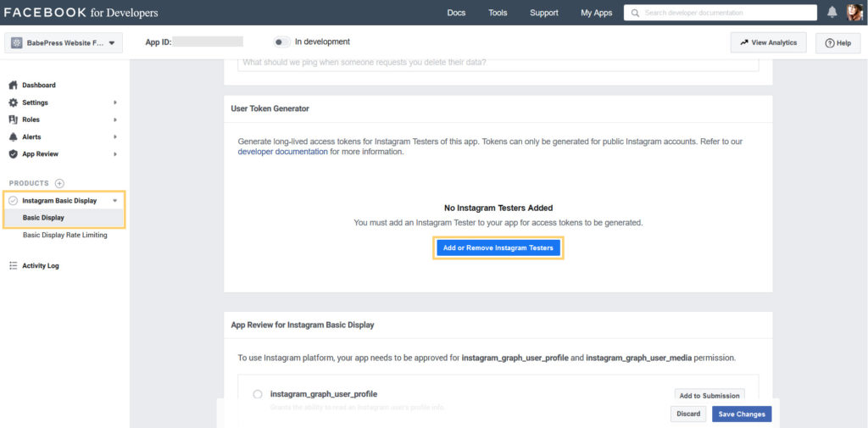Click the Roles icon in sidebar
Image resolution: width=868 pixels, height=428 pixels.
click(13, 120)
